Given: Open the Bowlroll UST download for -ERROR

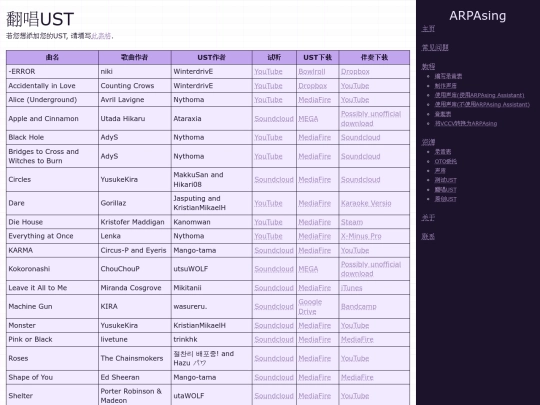Looking at the screenshot, I should click(312, 72).
